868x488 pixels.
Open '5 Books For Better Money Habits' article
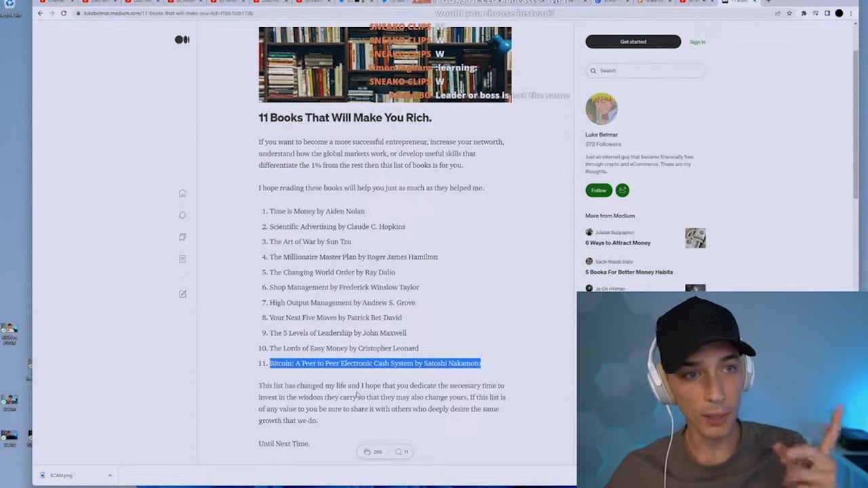[x=629, y=272]
